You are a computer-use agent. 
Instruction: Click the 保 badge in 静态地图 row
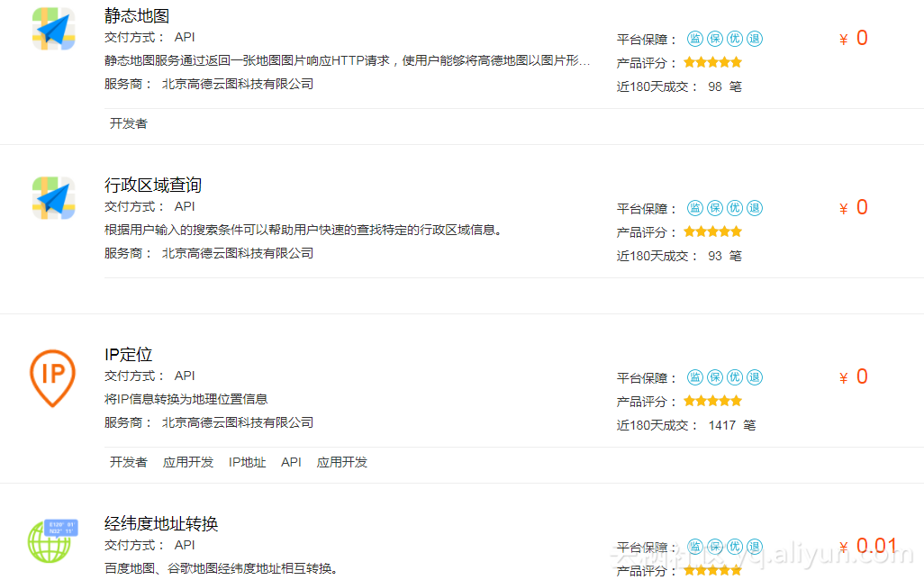click(715, 39)
